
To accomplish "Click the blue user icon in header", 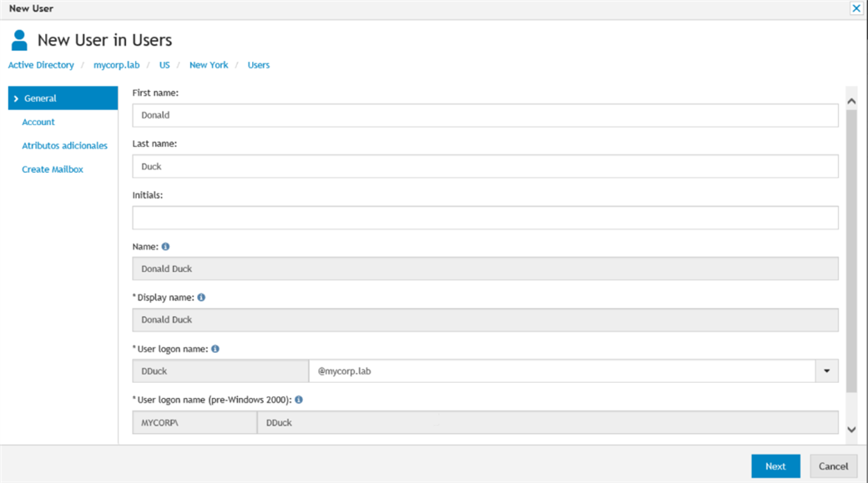I will coord(19,40).
